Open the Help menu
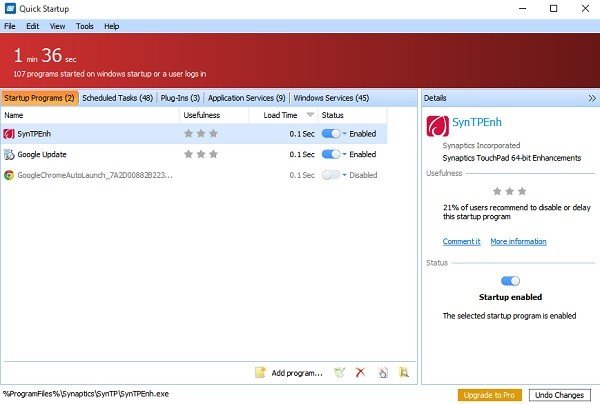Viewport: 600px width, 404px height. point(112,26)
